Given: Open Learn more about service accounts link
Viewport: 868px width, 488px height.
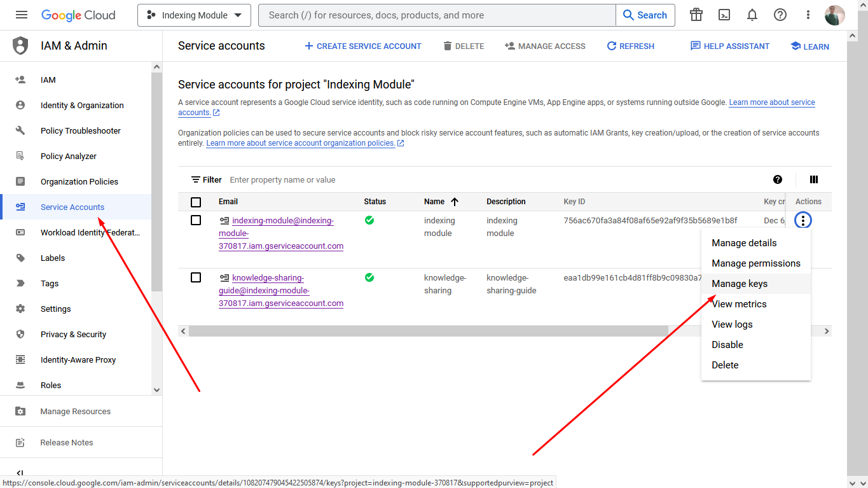Looking at the screenshot, I should (x=772, y=102).
